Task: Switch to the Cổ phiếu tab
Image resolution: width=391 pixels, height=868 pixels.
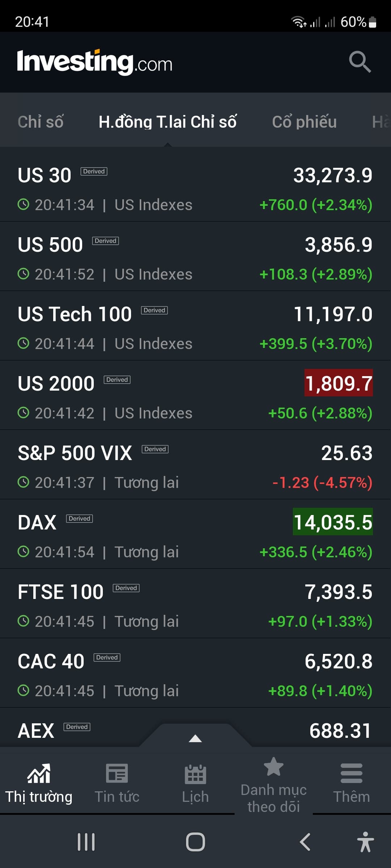Action: [x=304, y=122]
